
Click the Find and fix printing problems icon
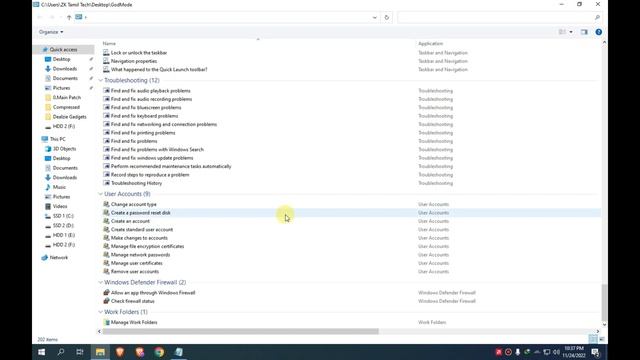[106, 133]
